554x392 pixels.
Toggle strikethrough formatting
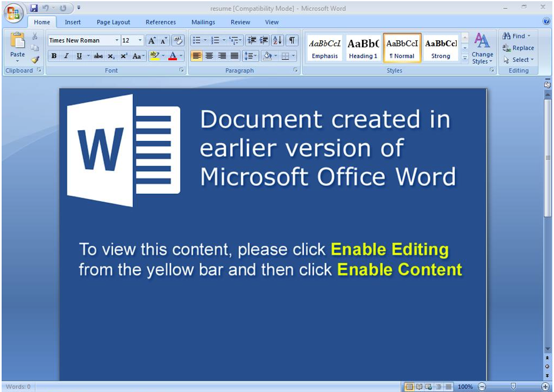pyautogui.click(x=98, y=56)
